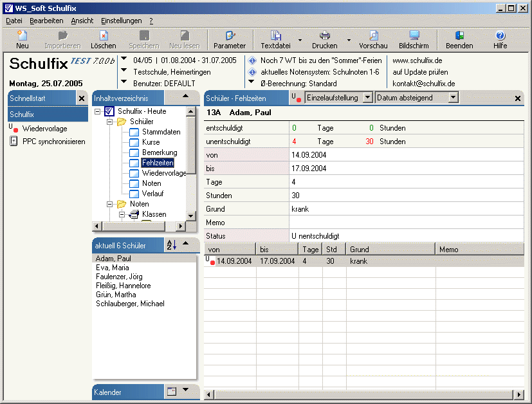Open the Hilfe help icon
The image size is (532, 404).
point(500,36)
